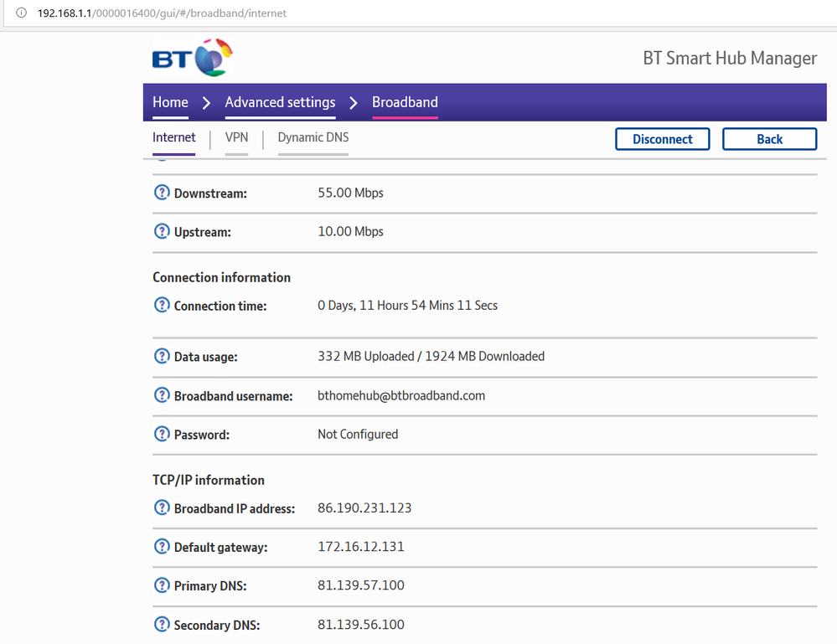Open help for Connection time
Screen dimensions: 837x644
coord(161,305)
